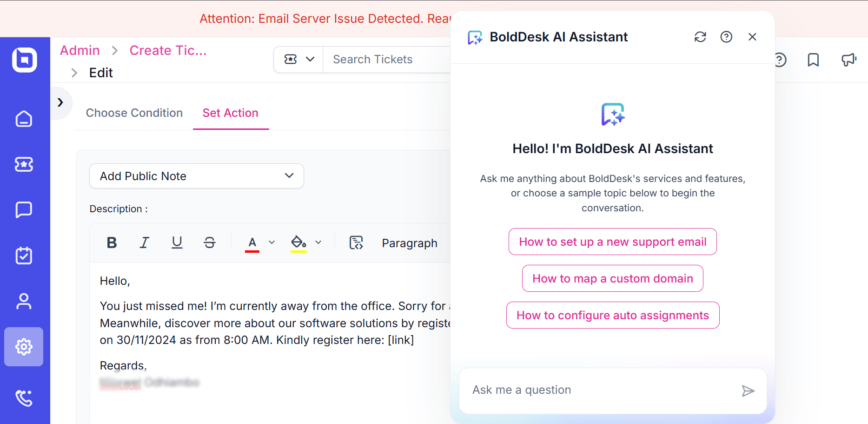Open the Paragraph format dropdown
The image size is (868, 424).
(410, 243)
